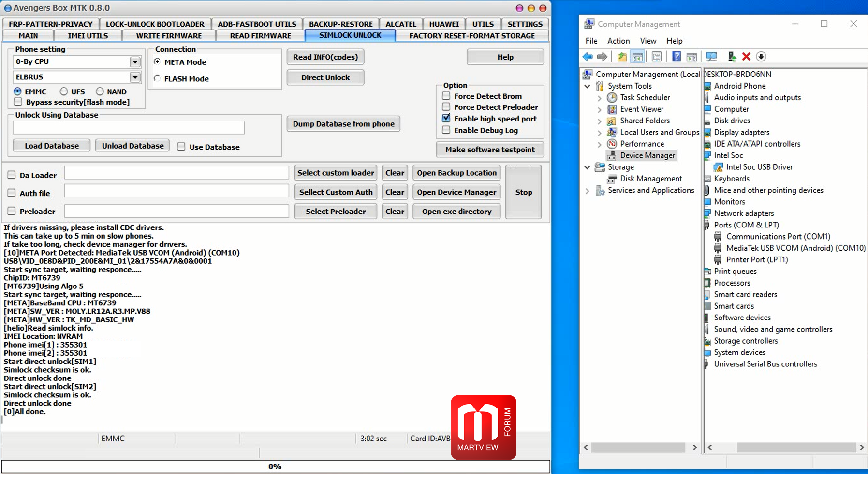
Task: Toggle the Show/Hide Action Pane icon
Action: 691,57
